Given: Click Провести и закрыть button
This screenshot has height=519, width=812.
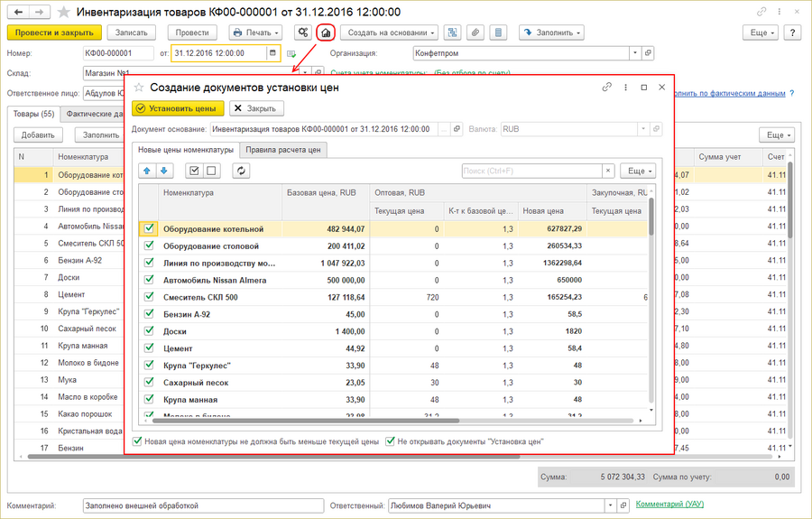Looking at the screenshot, I should (x=54, y=32).
